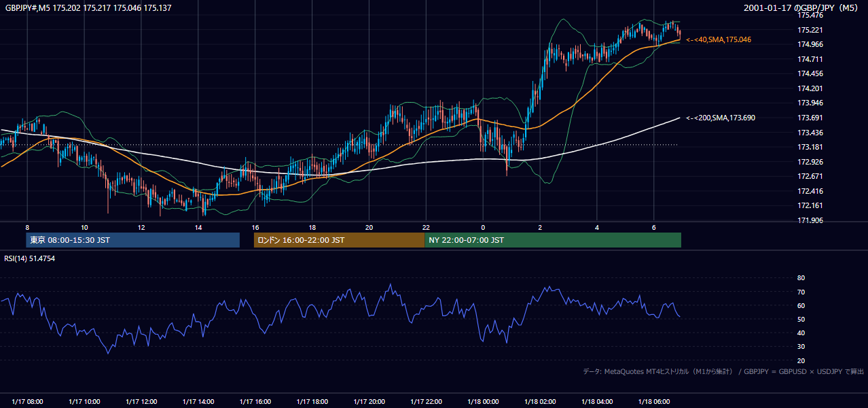Image resolution: width=868 pixels, height=408 pixels.
Task: Click price axis value 173.436
Action: (x=810, y=133)
